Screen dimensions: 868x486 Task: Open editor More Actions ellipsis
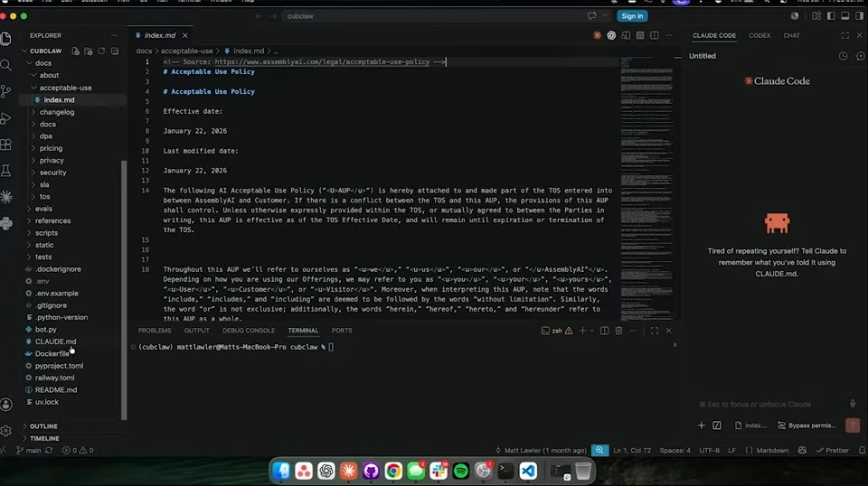(x=669, y=35)
